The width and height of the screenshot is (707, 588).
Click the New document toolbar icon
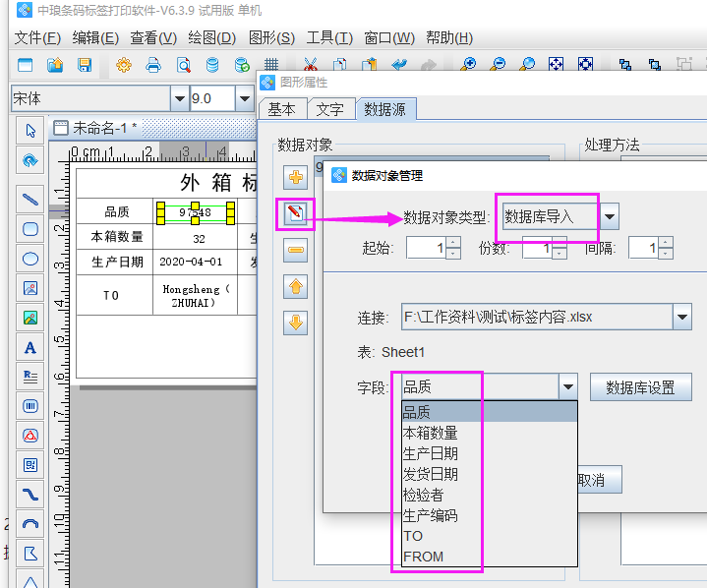[x=26, y=65]
